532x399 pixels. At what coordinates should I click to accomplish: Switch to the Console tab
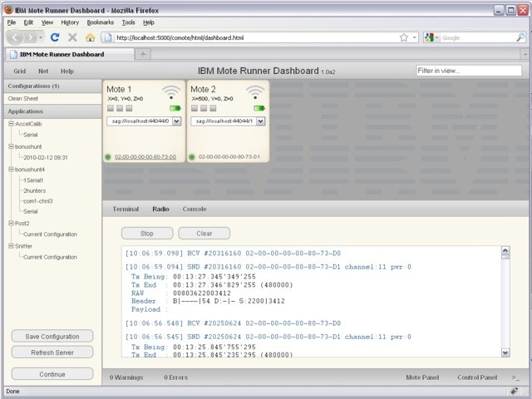[x=195, y=209]
